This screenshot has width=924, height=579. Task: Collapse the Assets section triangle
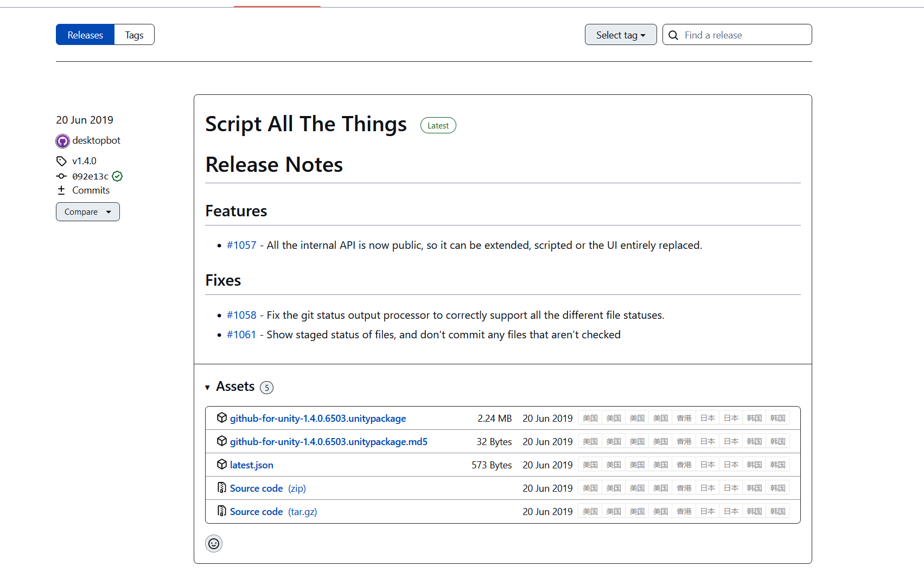[207, 387]
